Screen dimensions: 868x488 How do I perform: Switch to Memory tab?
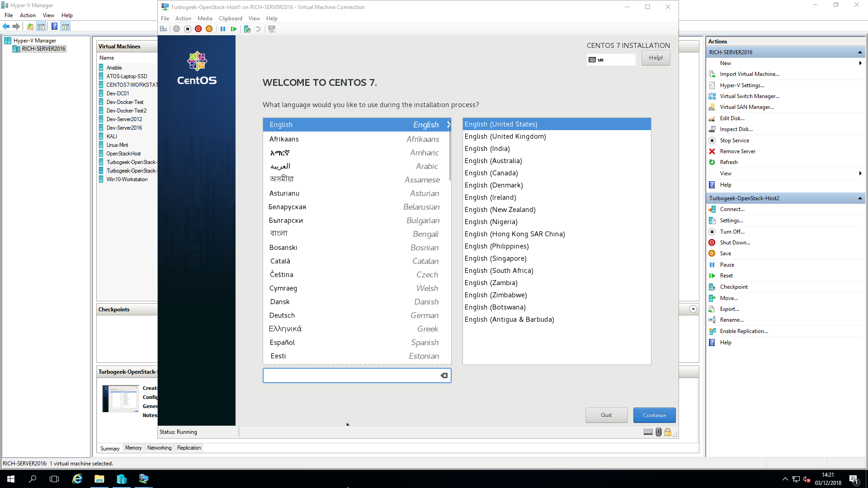[x=133, y=448]
